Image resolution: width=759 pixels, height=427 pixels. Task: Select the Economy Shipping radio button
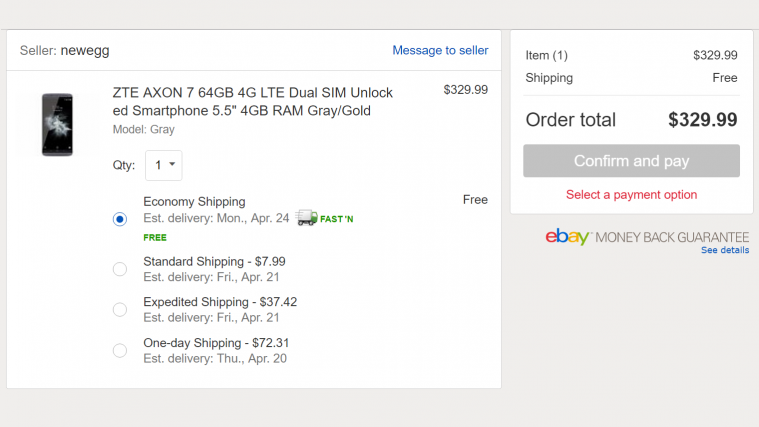[x=120, y=219]
